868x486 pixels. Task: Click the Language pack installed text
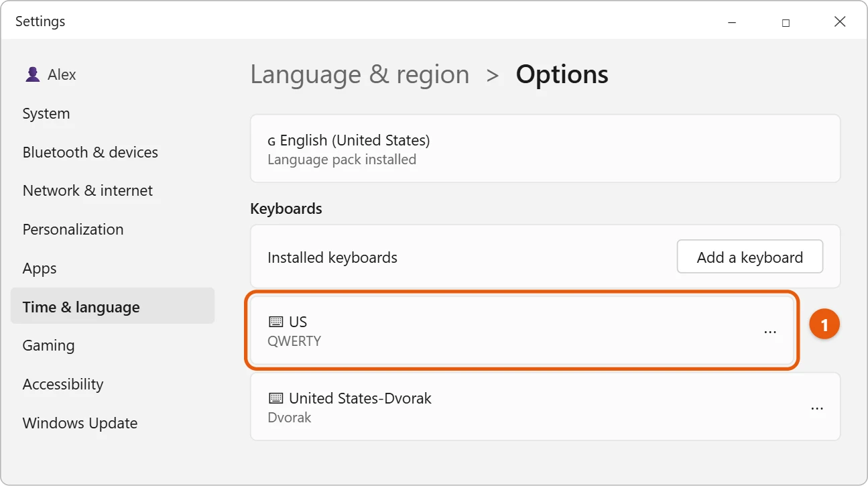[x=342, y=160]
